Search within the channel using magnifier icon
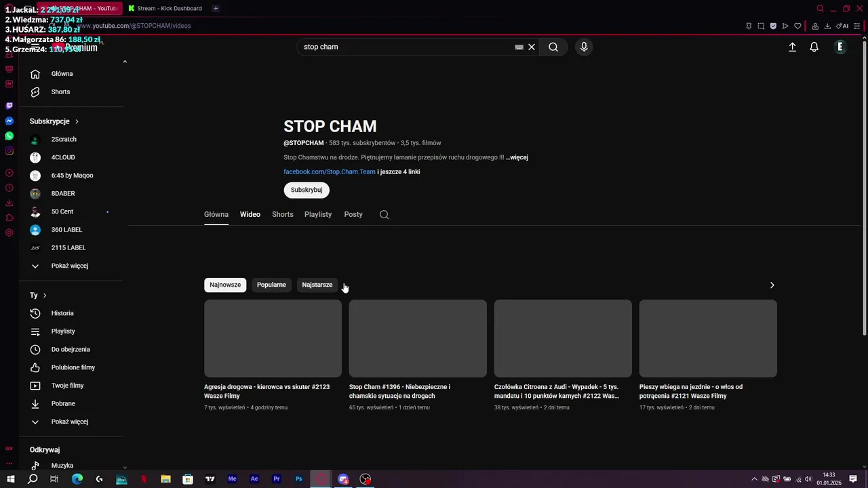 384,214
